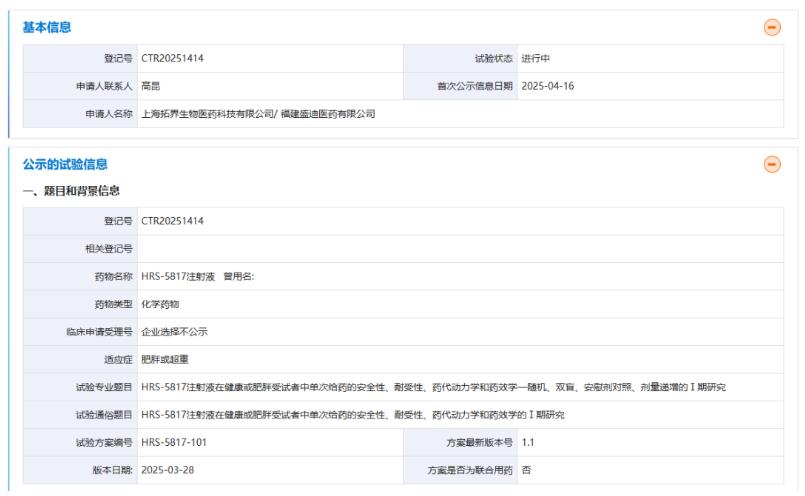
Task: Select the 临床申请受理号 value 企业选择不公示
Action: (x=174, y=331)
